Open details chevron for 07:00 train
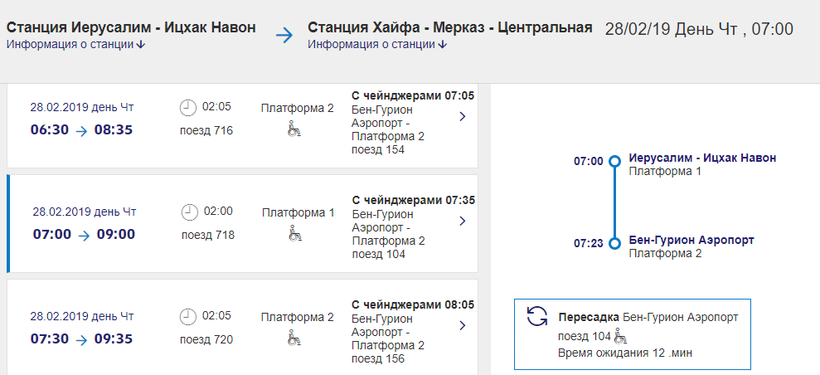Image resolution: width=820 pixels, height=375 pixels. click(x=462, y=221)
